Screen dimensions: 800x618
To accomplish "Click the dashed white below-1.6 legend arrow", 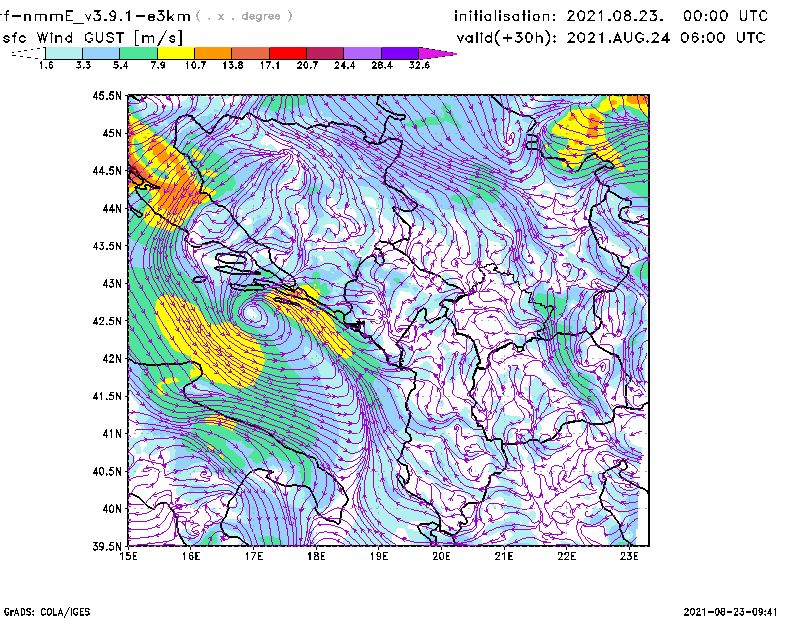I will [x=28, y=53].
